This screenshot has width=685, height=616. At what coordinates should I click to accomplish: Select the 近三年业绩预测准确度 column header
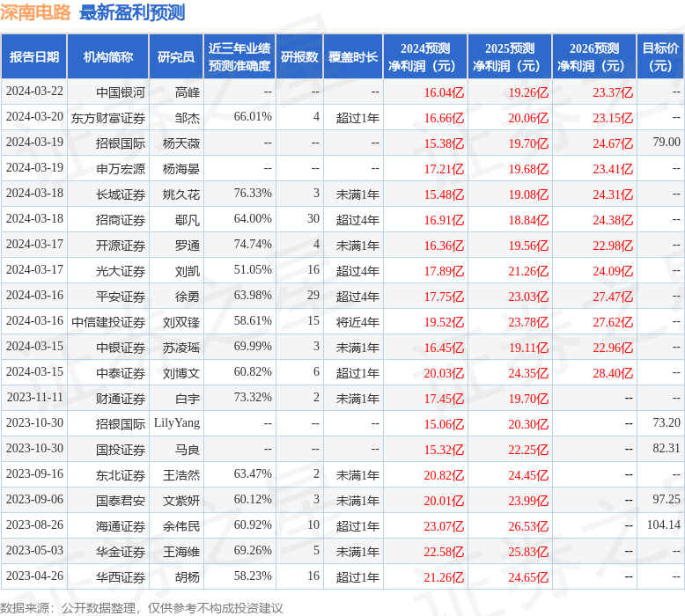pos(239,56)
